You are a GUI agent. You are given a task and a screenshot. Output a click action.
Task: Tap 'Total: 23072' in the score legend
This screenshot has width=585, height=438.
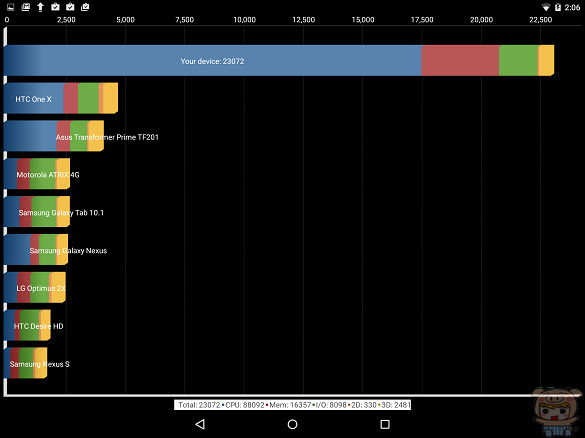tap(199, 405)
